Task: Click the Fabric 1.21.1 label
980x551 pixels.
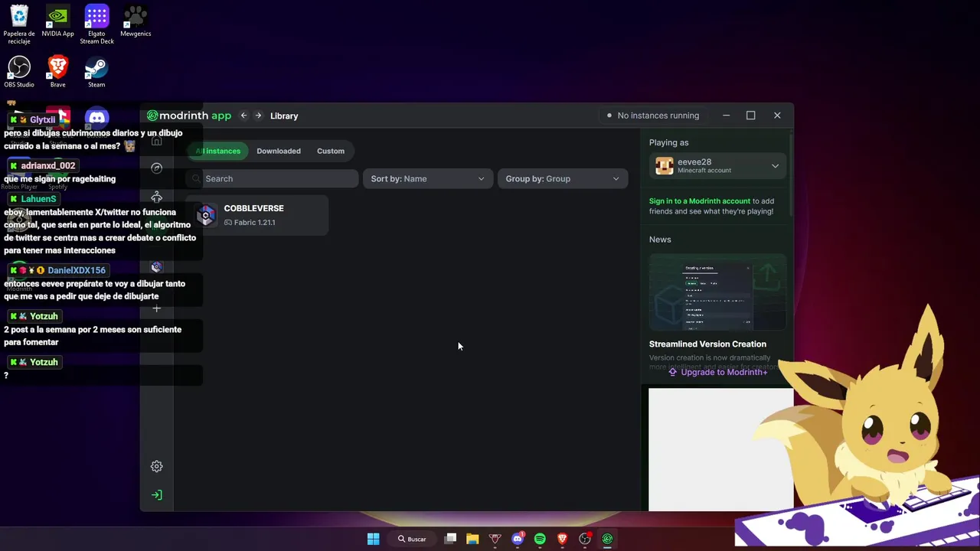Action: click(250, 223)
